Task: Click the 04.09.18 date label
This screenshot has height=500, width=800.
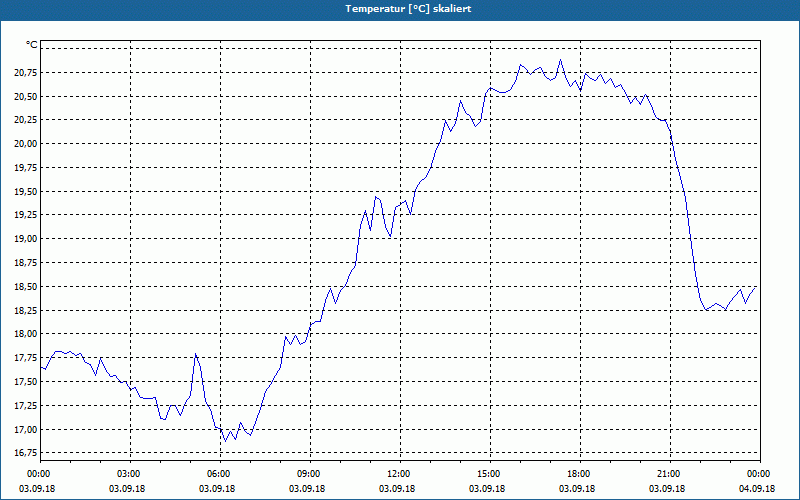Action: [x=757, y=489]
